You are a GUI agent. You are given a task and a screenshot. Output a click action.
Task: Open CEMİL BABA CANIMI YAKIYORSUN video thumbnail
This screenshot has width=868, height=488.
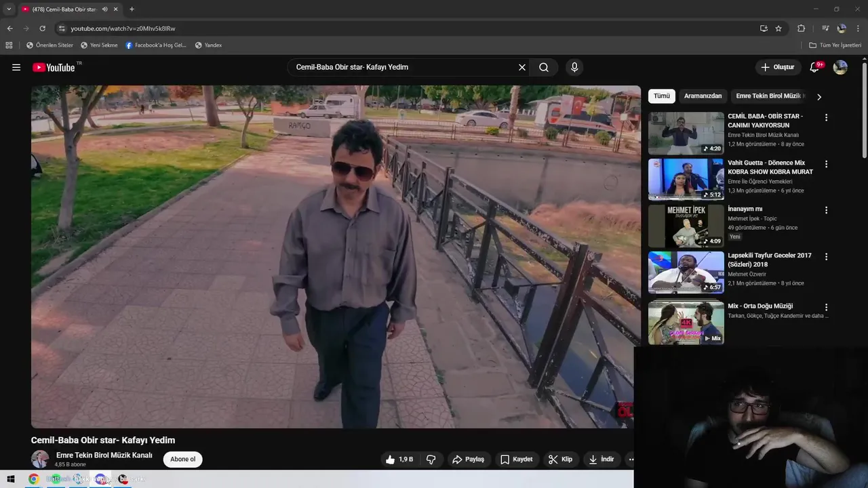click(686, 134)
